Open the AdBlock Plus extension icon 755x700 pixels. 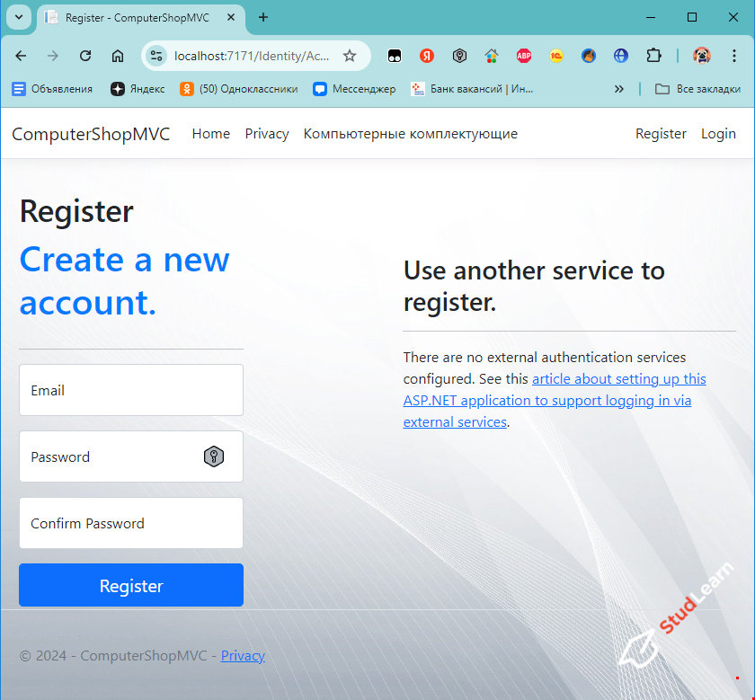(x=524, y=55)
